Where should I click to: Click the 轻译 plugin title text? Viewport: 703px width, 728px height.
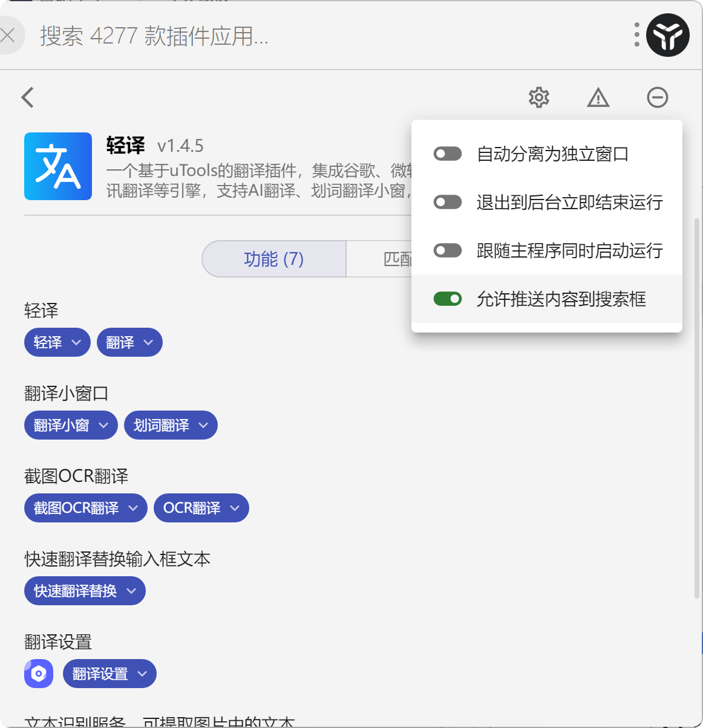click(x=126, y=146)
